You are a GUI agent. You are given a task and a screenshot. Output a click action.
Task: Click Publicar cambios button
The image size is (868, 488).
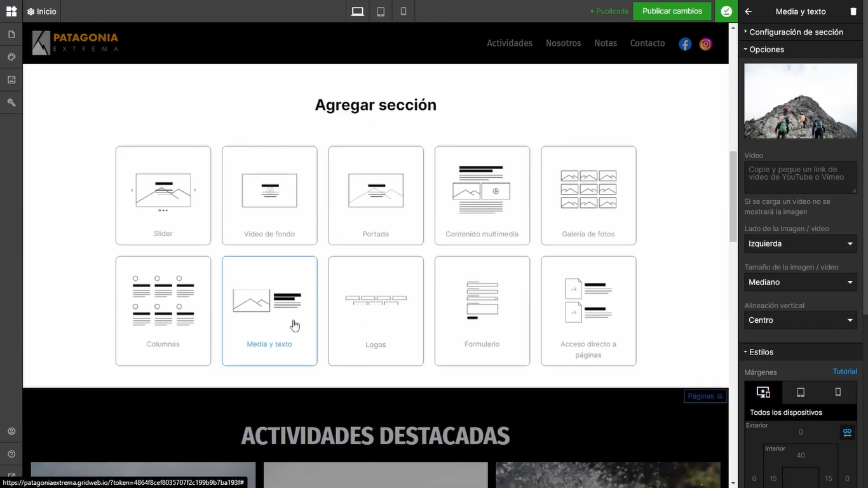672,11
